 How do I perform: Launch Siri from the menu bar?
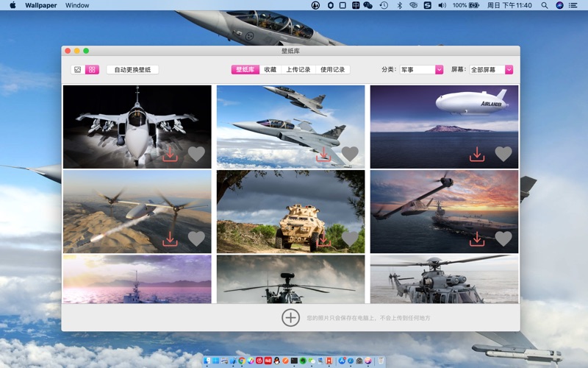pos(559,5)
